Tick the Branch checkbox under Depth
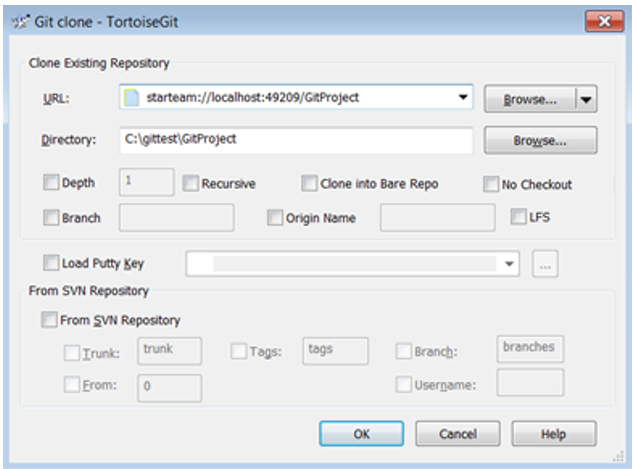This screenshot has width=632, height=469. click(x=51, y=218)
